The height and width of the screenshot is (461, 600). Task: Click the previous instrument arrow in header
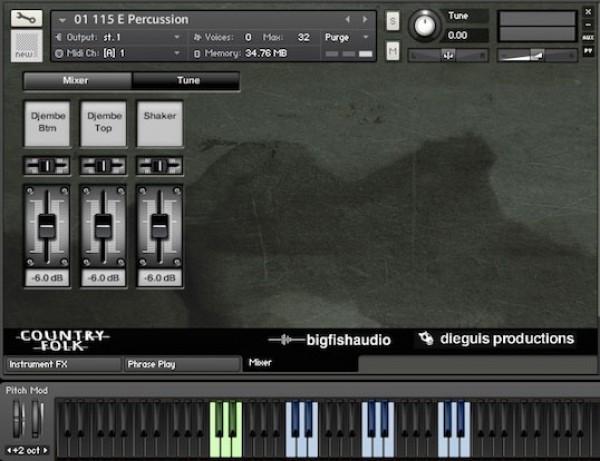pyautogui.click(x=349, y=19)
